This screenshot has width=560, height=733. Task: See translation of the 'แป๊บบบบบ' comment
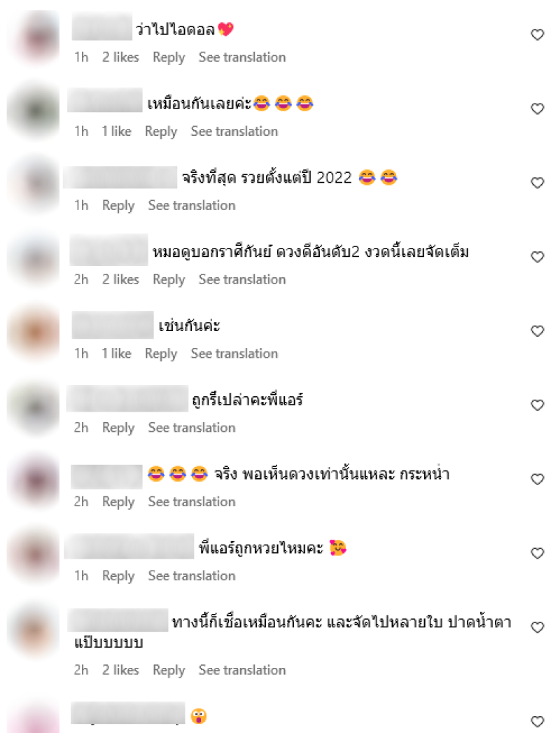pyautogui.click(x=242, y=670)
